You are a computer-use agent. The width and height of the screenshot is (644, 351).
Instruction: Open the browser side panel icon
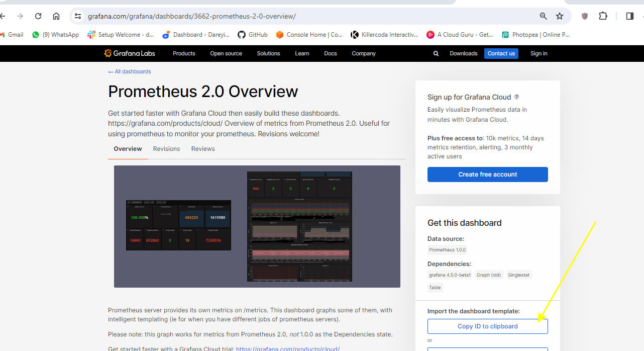pyautogui.click(x=629, y=16)
